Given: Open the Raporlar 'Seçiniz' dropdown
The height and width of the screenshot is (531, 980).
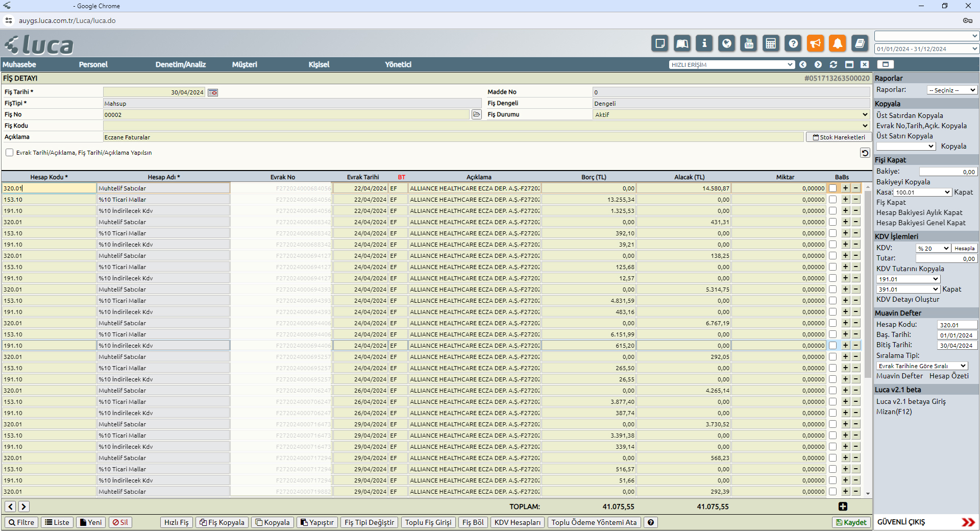Looking at the screenshot, I should click(x=952, y=90).
